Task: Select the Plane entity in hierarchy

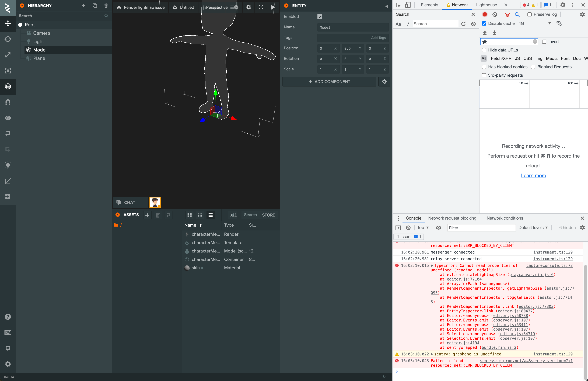Action: coord(39,58)
